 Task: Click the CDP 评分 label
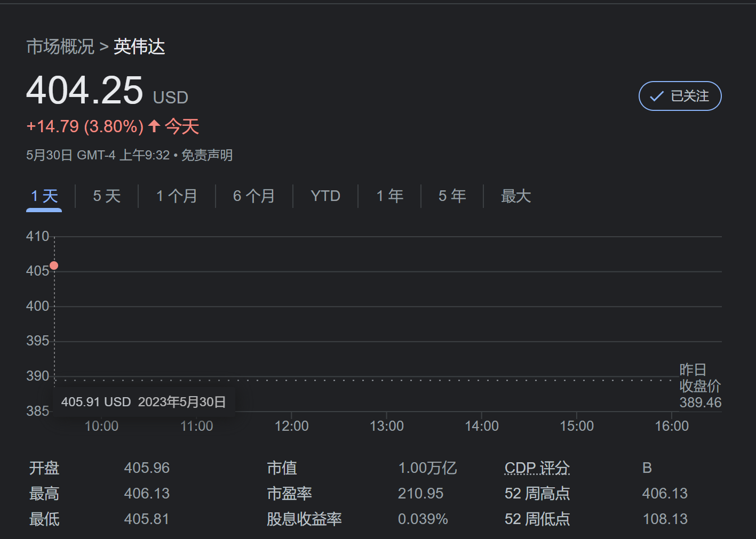tap(537, 468)
